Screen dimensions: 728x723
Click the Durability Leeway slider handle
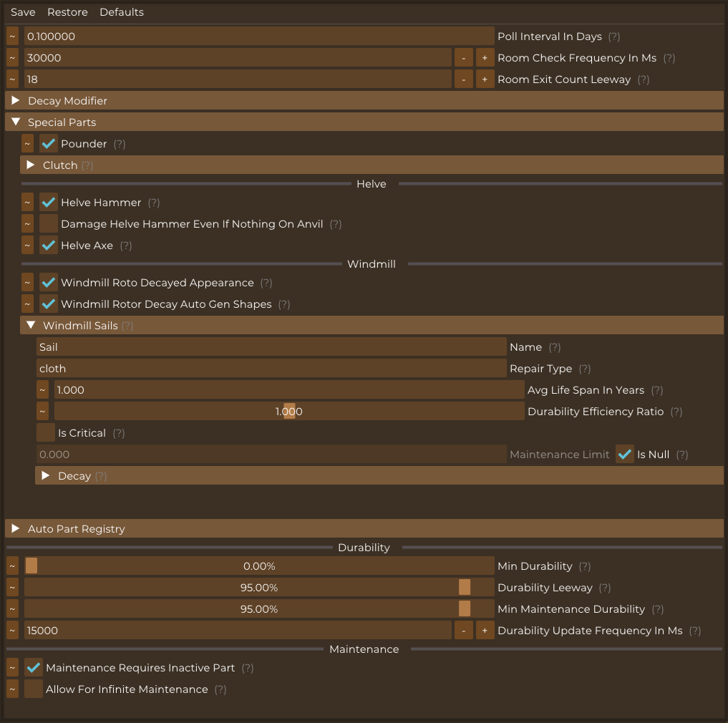(x=465, y=587)
